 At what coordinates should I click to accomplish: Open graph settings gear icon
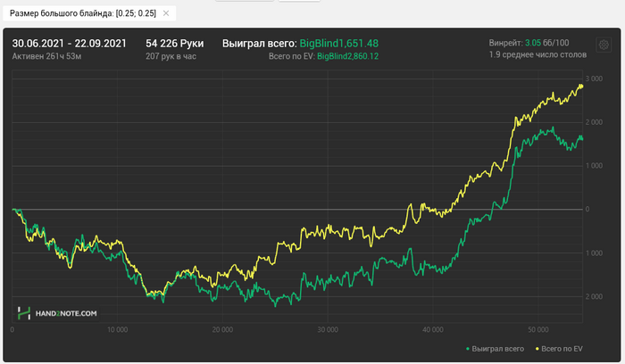(x=604, y=45)
